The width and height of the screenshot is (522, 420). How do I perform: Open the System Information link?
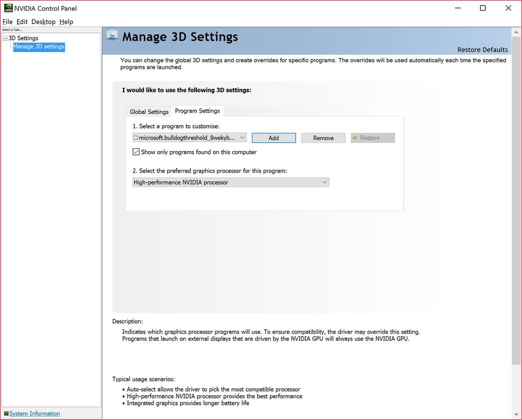[x=34, y=414]
